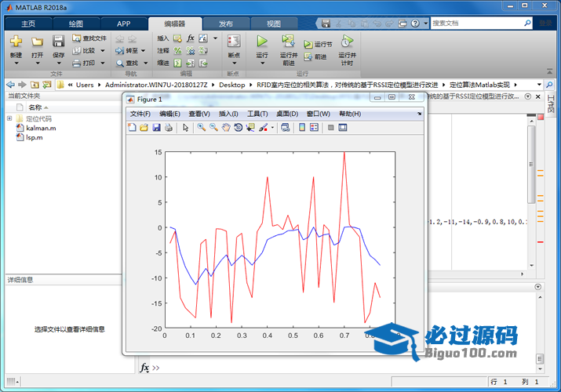Switch to the 主页 (Home) tab
The width and height of the screenshot is (561, 392).
(28, 24)
